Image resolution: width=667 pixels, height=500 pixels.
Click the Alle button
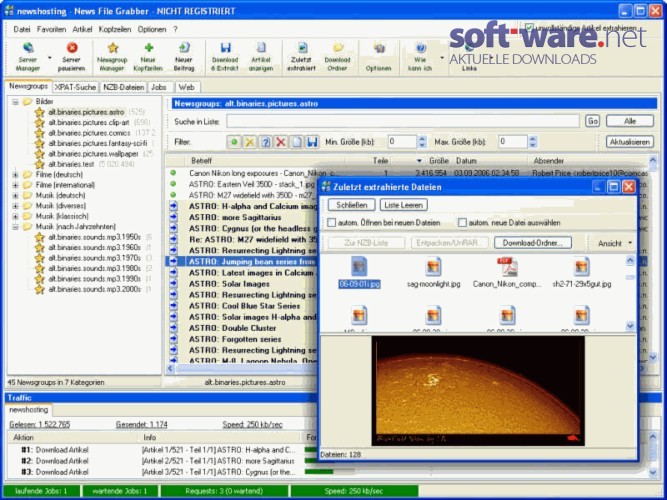tap(630, 121)
